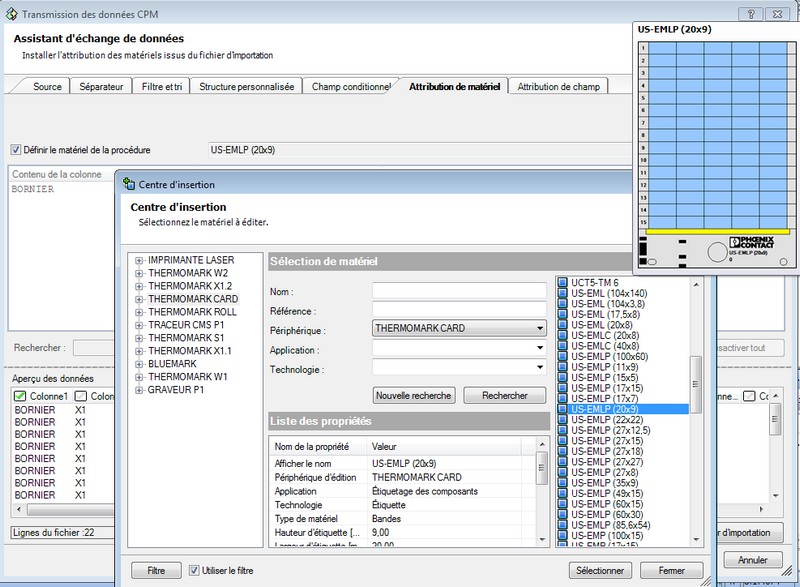Screen dimensions: 800x587
Task: Click the icon next to US-EMLP (35x9)
Action: point(562,483)
